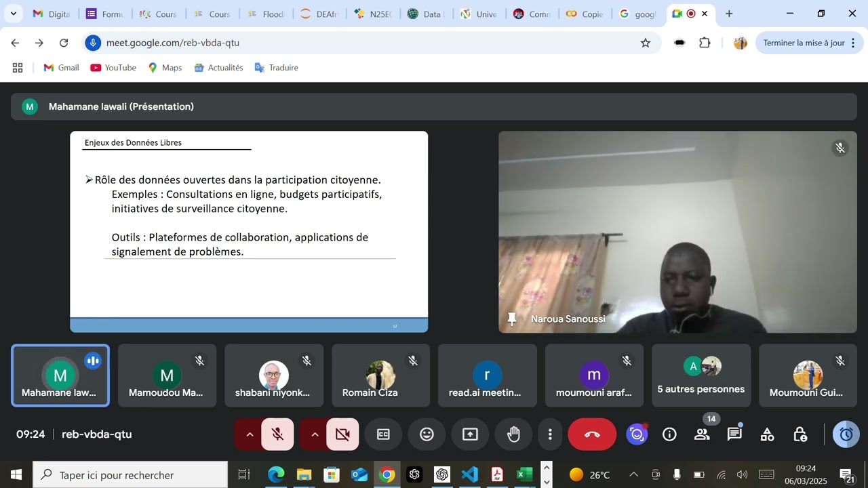Open the volume control in system tray
This screenshot has height=488, width=868.
pos(742,474)
